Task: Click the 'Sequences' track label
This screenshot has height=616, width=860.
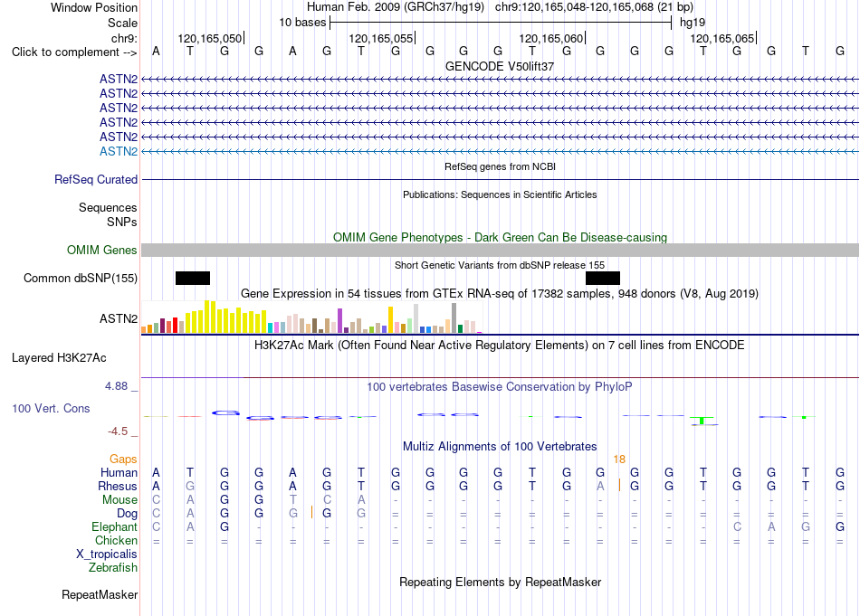Action: tap(108, 208)
